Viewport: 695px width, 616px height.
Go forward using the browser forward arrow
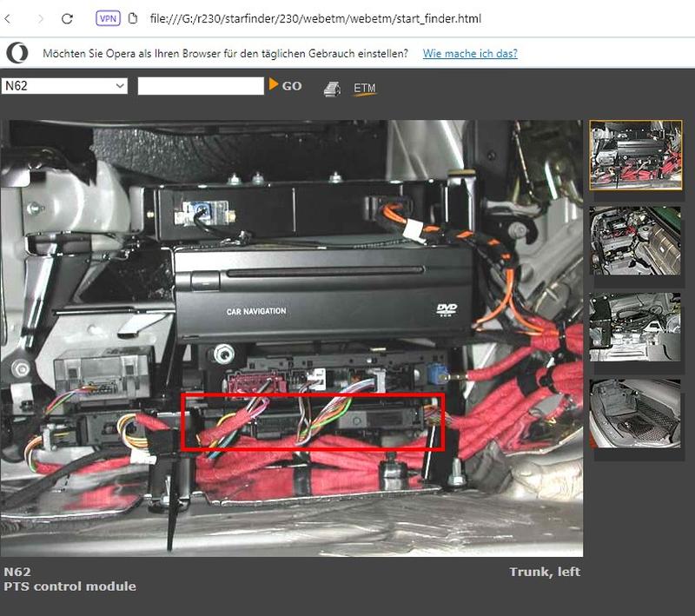point(41,18)
